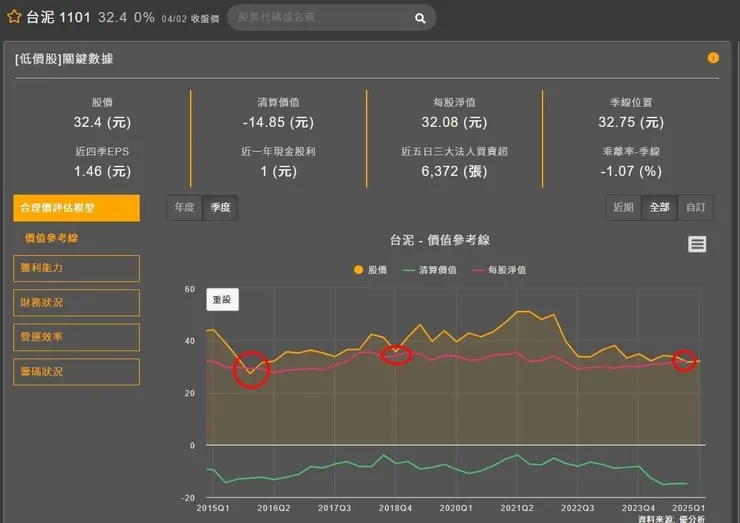This screenshot has height=523, width=740.
Task: Toggle the 股價 legend series
Action: [370, 270]
